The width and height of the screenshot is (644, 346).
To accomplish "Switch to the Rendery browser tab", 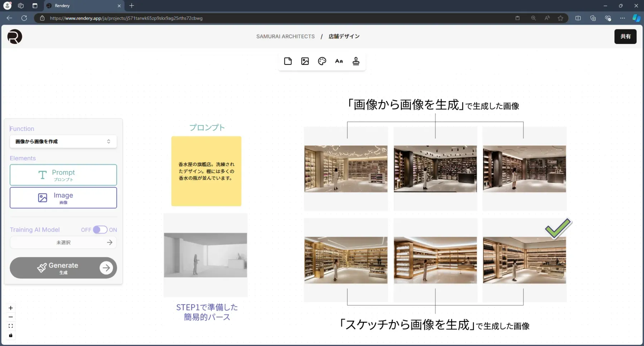I will click(72, 6).
